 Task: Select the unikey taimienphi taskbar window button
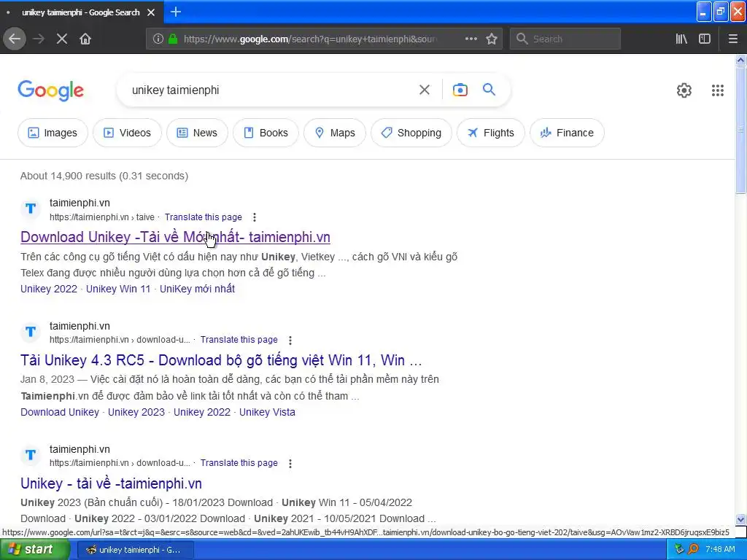pyautogui.click(x=135, y=550)
